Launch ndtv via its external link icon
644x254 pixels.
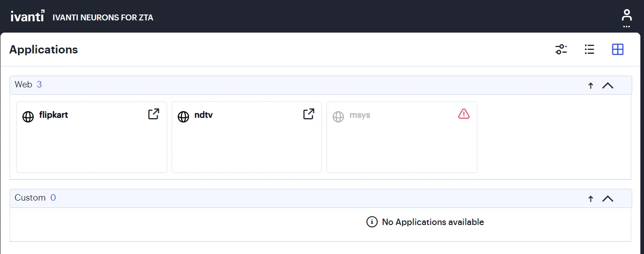click(x=309, y=114)
